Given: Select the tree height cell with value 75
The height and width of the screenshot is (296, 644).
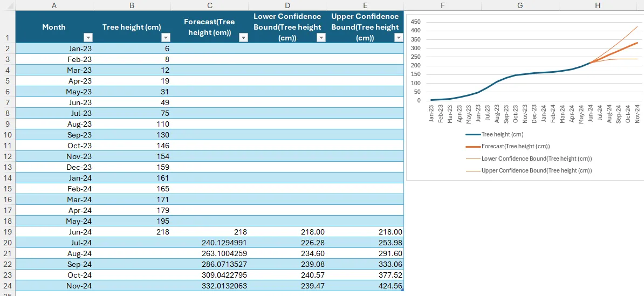Looking at the screenshot, I should point(132,113).
